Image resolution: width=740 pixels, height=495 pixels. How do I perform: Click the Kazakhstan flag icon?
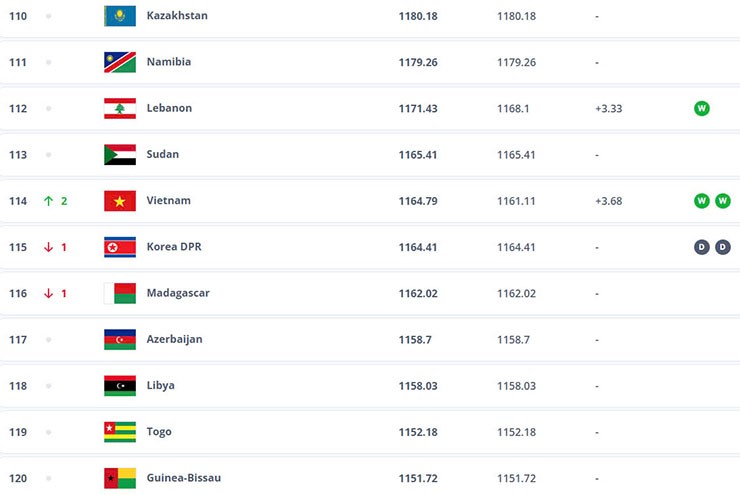(120, 16)
